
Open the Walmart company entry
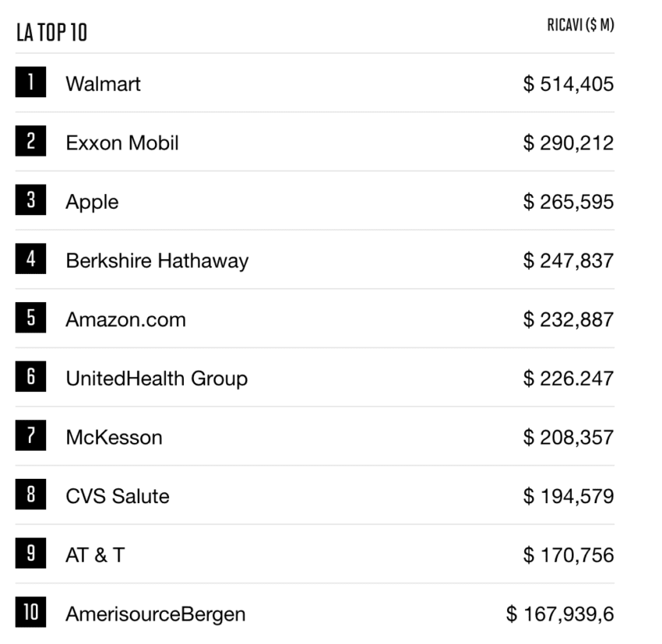[103, 83]
